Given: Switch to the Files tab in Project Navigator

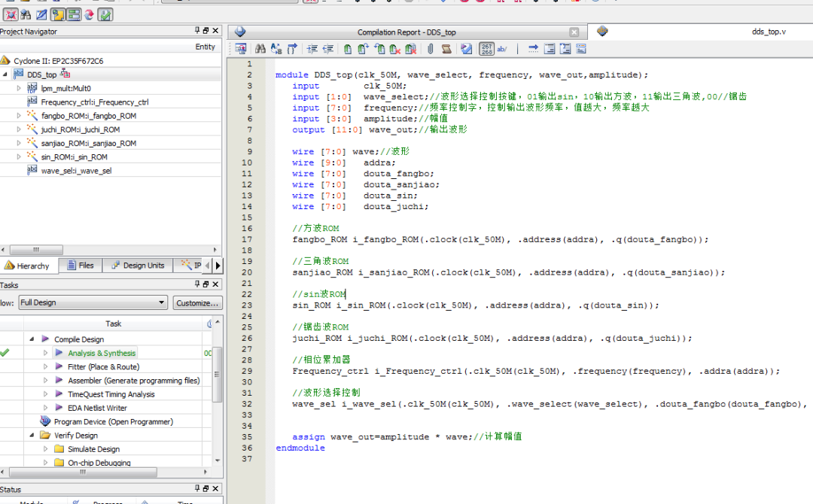Looking at the screenshot, I should pos(81,266).
